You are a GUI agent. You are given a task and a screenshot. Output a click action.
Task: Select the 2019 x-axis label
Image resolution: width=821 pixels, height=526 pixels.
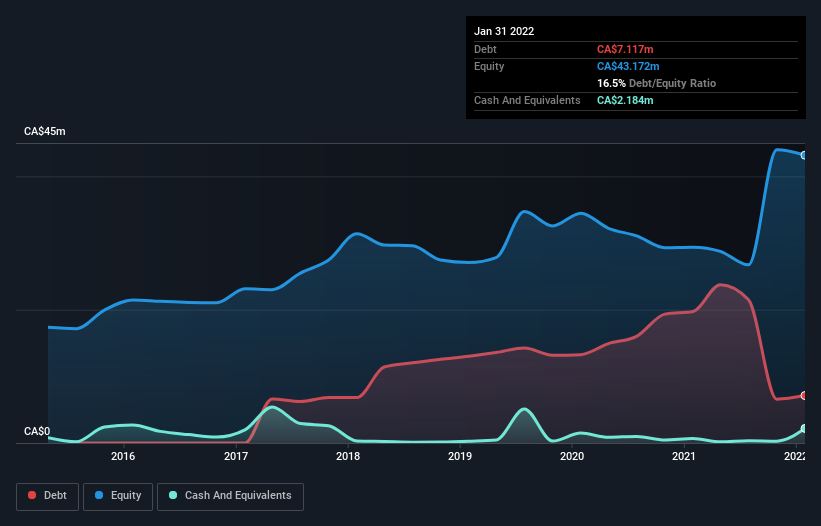[x=460, y=456]
